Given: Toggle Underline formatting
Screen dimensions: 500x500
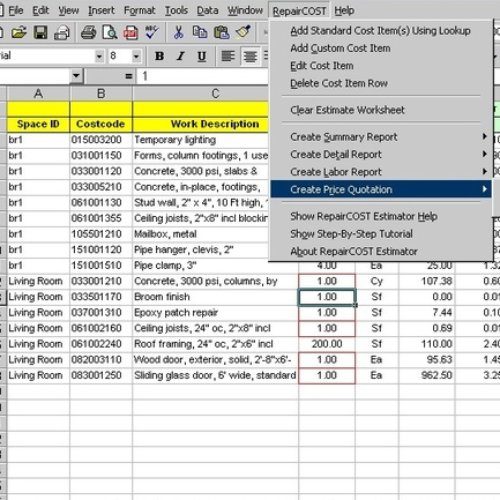Looking at the screenshot, I should tap(202, 56).
